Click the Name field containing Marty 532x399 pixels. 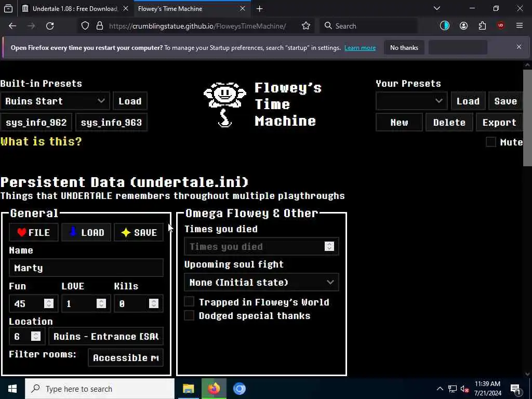coord(86,268)
